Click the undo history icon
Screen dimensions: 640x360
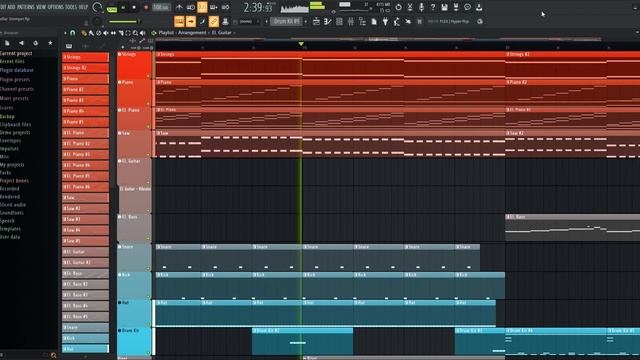[x=398, y=7]
